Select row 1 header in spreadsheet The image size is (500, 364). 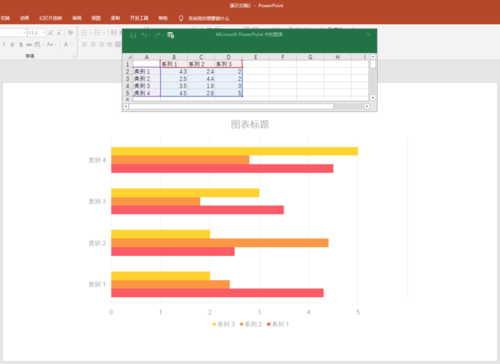point(127,64)
